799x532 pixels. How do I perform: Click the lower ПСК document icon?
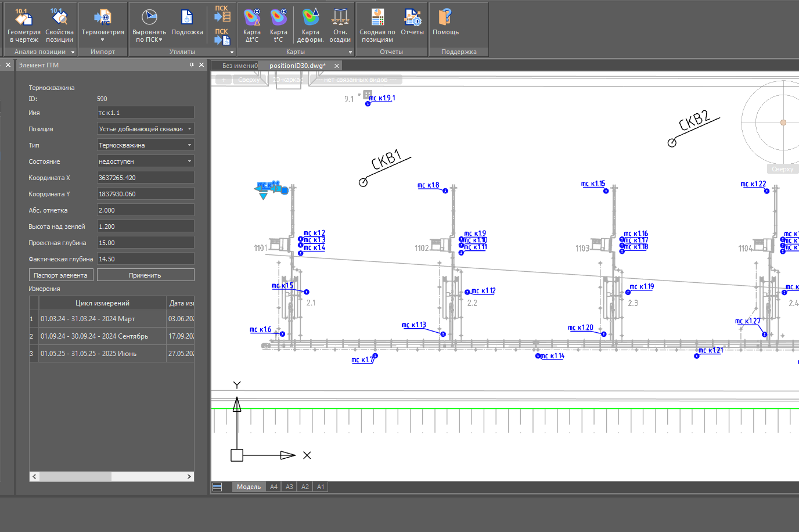pyautogui.click(x=222, y=37)
